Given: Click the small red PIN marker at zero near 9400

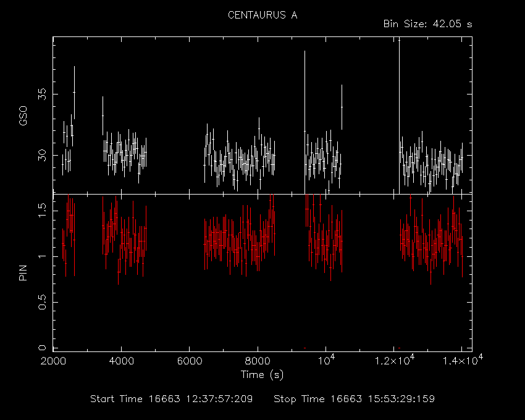Looking at the screenshot, I should (304, 348).
